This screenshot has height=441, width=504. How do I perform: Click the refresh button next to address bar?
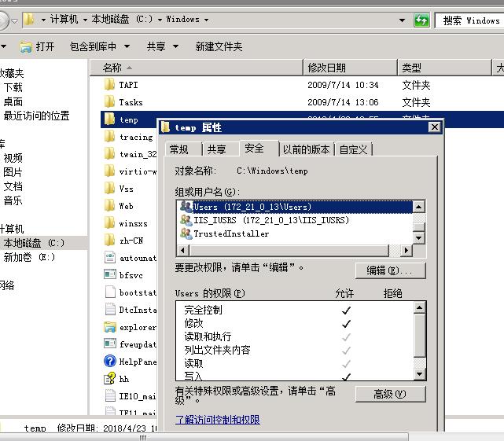[421, 20]
